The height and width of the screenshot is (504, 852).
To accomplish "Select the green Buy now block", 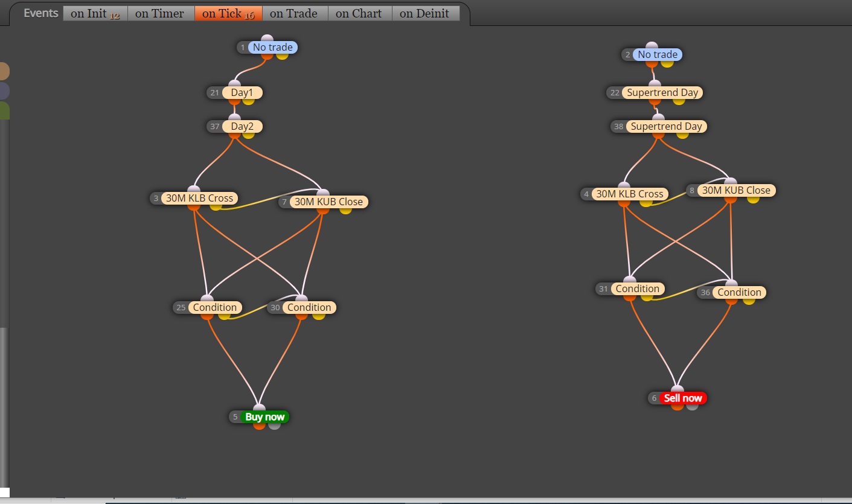I will 264,417.
